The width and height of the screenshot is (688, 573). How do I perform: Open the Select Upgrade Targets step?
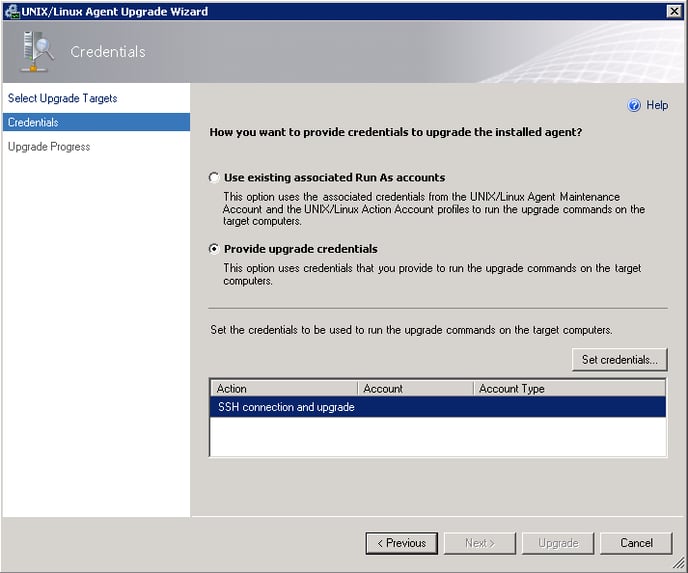click(x=62, y=98)
